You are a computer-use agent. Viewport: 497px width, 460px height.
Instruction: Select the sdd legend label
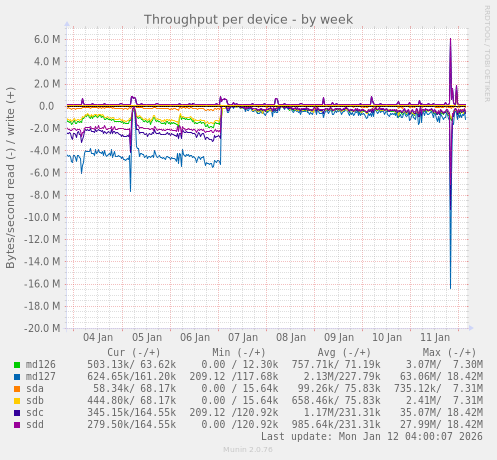pyautogui.click(x=35, y=425)
